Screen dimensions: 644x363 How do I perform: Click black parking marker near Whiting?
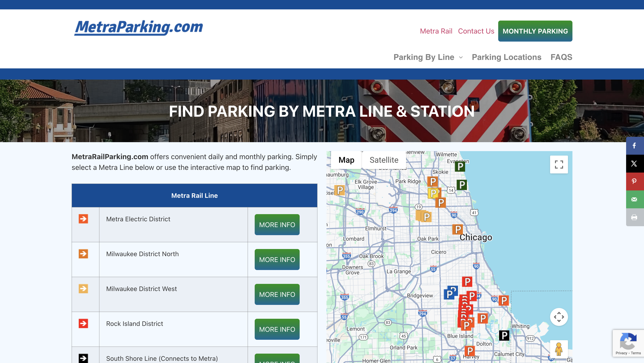point(504,335)
